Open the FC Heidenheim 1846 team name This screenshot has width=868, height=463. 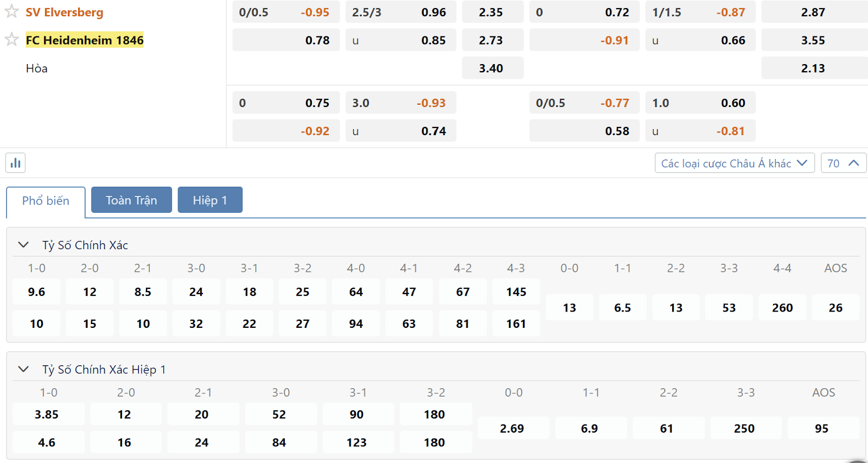click(85, 40)
